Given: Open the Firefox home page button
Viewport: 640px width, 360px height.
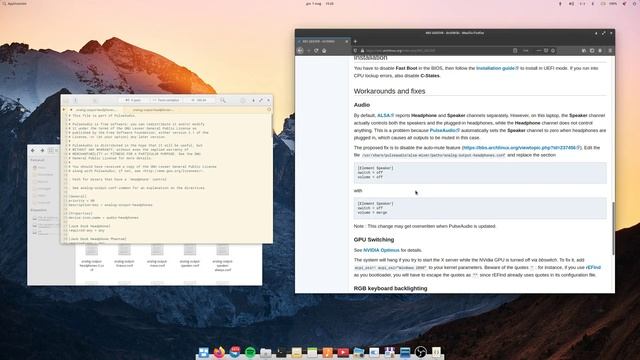Looking at the screenshot, I should coord(324,51).
